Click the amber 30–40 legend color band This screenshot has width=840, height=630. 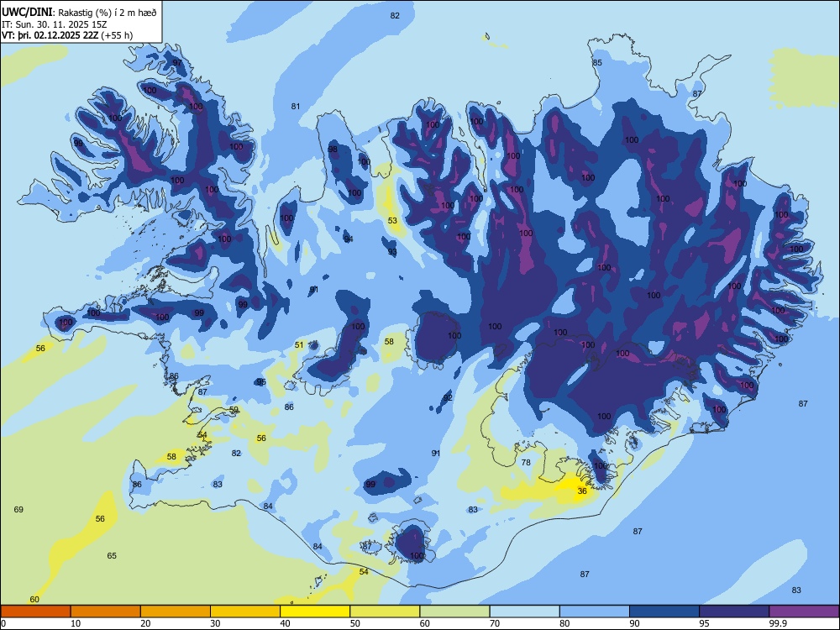244,612
